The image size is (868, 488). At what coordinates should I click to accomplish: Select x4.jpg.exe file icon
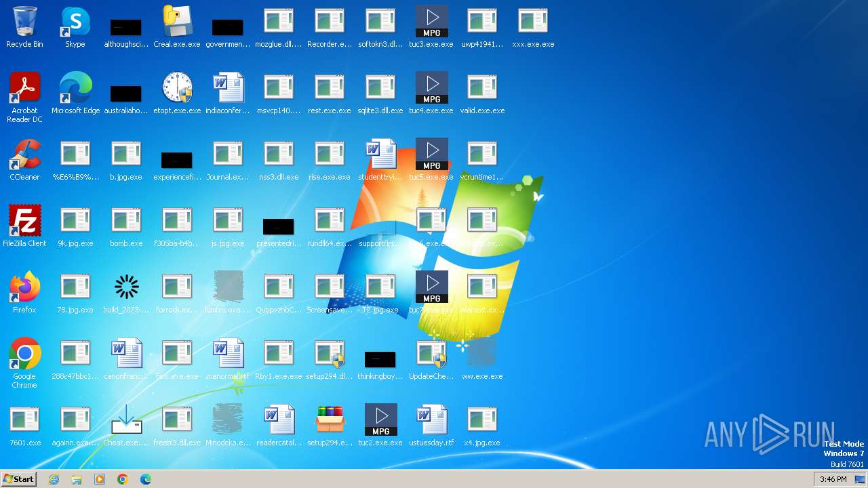(x=482, y=420)
